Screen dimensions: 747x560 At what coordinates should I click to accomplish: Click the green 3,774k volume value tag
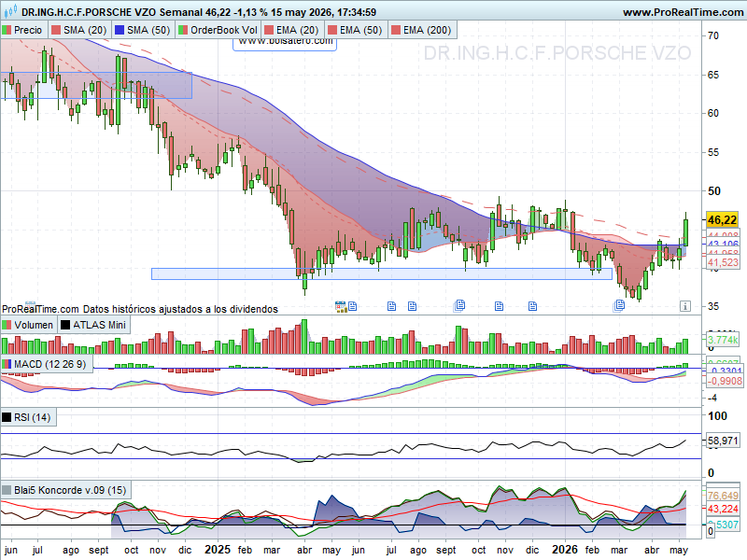click(x=722, y=340)
